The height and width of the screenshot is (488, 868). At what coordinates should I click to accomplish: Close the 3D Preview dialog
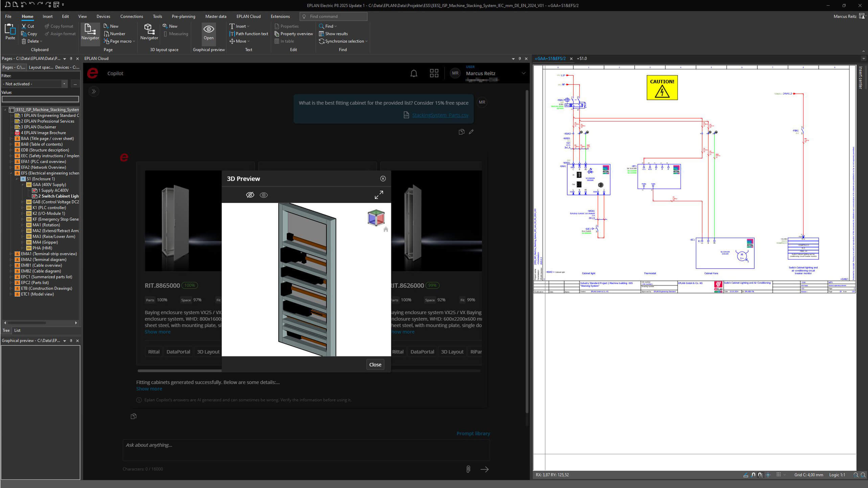[x=375, y=364]
